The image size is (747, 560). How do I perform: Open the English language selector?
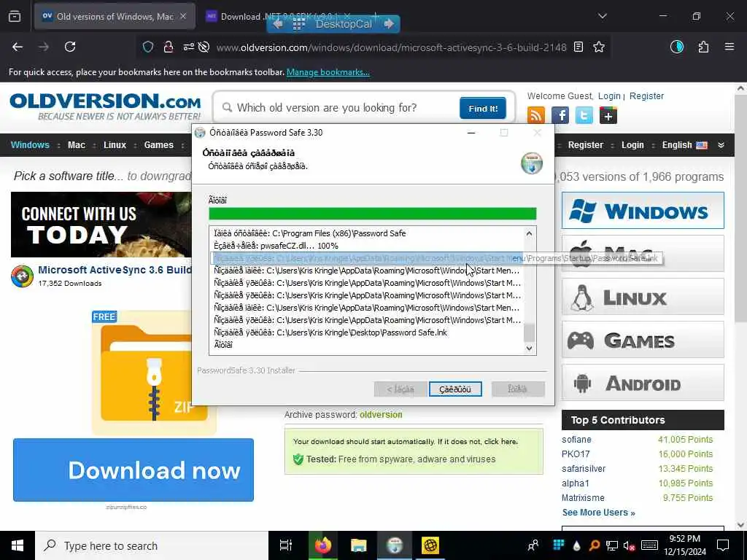pyautogui.click(x=684, y=145)
